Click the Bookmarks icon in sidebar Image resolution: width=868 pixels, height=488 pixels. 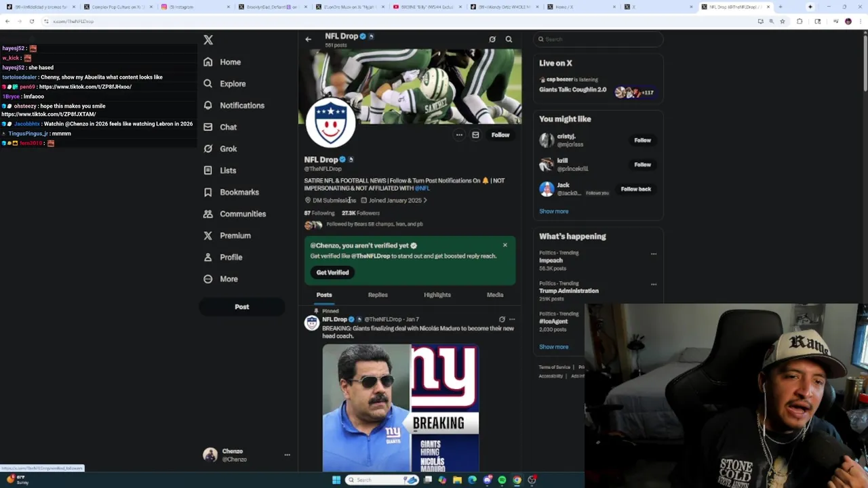pyautogui.click(x=208, y=192)
